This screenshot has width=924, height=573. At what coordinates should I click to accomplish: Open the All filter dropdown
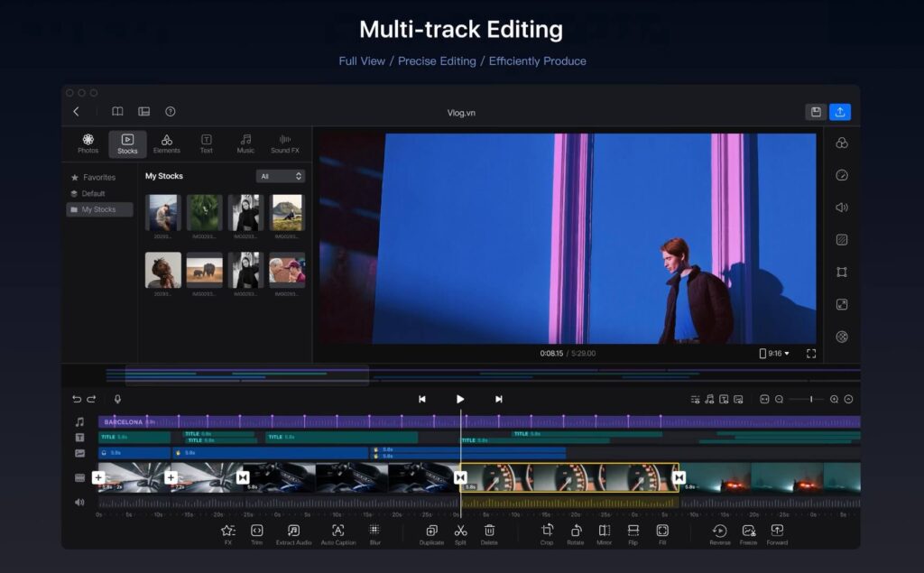click(x=280, y=177)
